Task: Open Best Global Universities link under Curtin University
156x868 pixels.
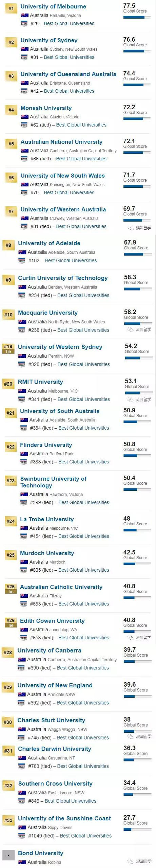Action: tap(83, 295)
